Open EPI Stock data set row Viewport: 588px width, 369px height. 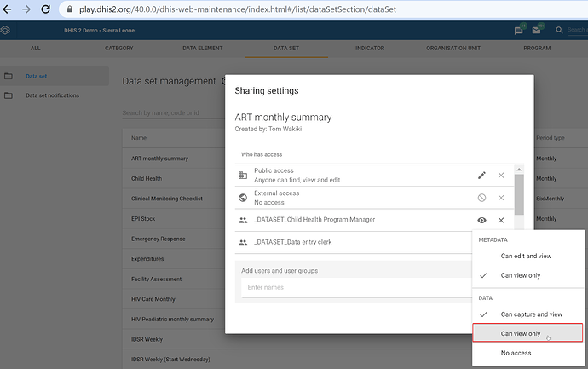173,219
